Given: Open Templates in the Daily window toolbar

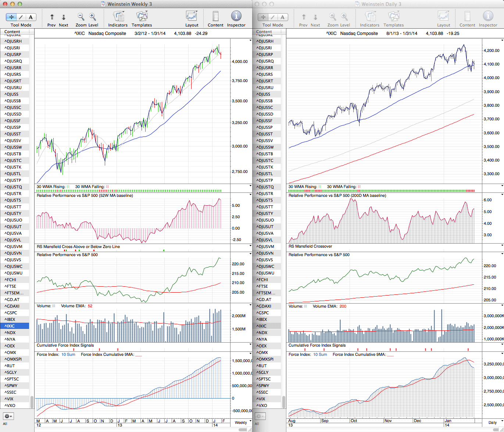Looking at the screenshot, I should [394, 17].
